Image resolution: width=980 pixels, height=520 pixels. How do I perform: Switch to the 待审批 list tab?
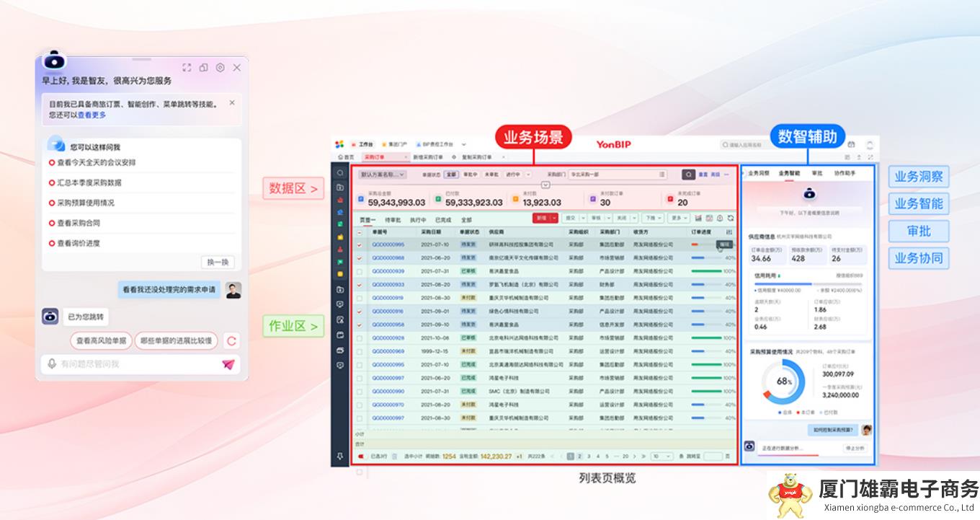393,220
